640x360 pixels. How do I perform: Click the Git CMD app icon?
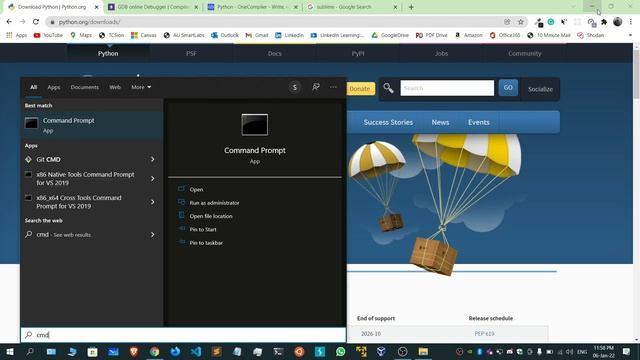click(28, 160)
